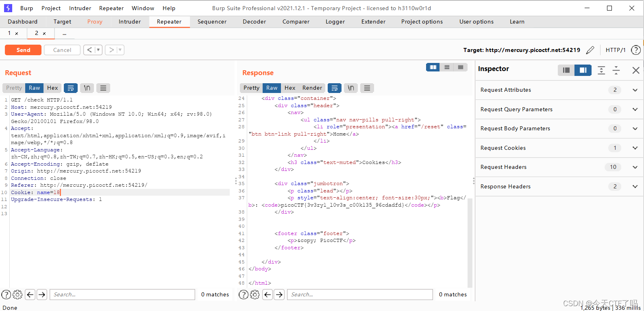Image resolution: width=644 pixels, height=311 pixels.
Task: Open request hamburger options menu
Action: pyautogui.click(x=103, y=88)
